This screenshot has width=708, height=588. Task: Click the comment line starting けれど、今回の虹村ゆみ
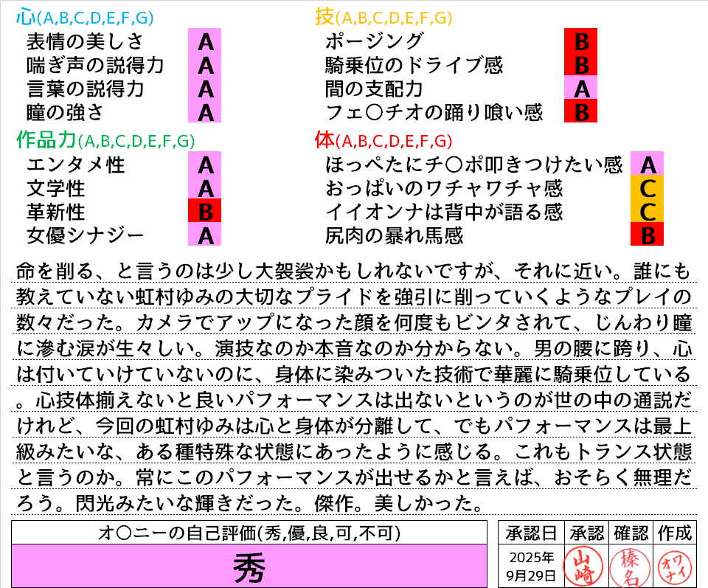tap(354, 426)
